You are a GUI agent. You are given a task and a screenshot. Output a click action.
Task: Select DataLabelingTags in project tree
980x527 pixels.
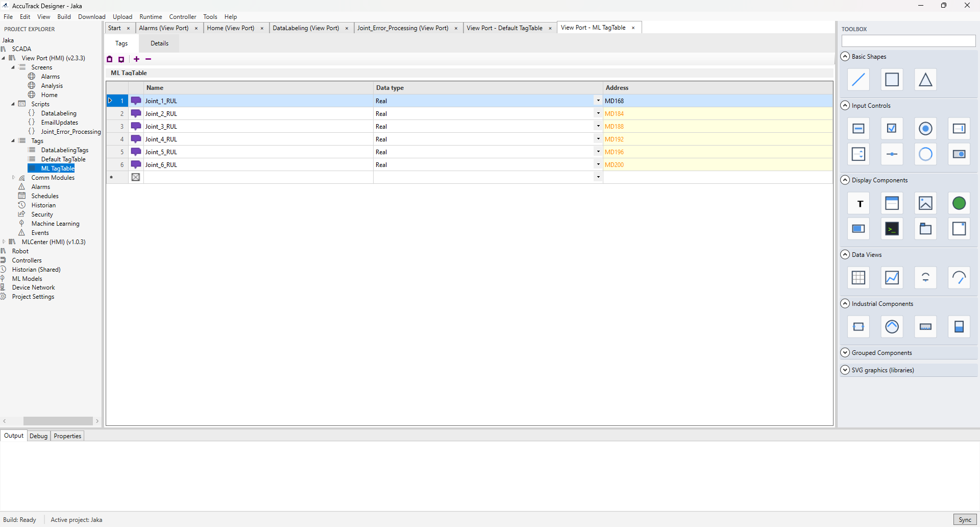[x=65, y=150]
